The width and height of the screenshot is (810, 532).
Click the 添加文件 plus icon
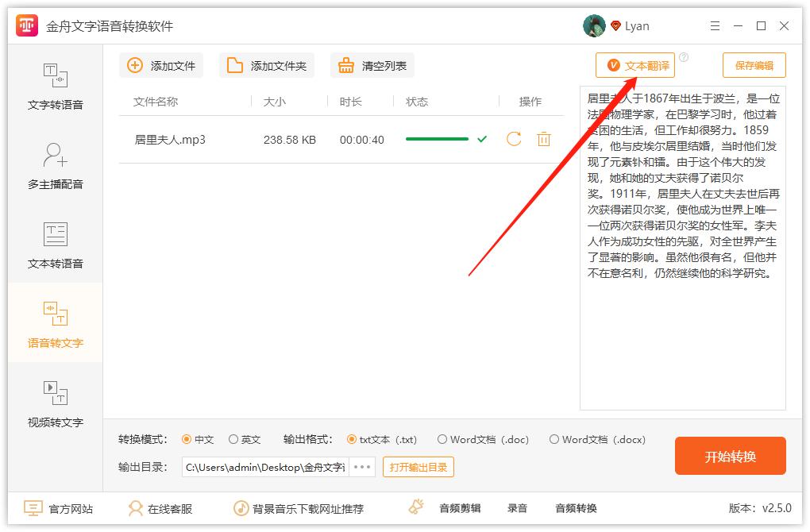pos(135,65)
